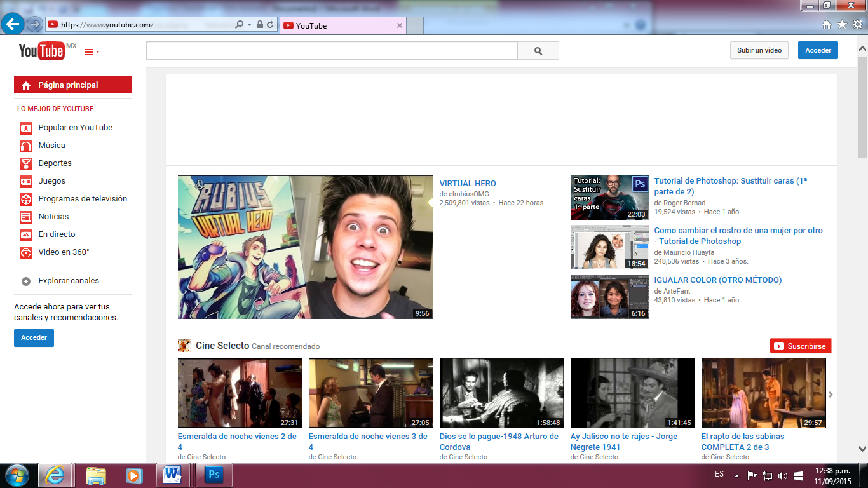Show next Cine Selecto videos arrow
This screenshot has height=488, width=868.
(831, 395)
